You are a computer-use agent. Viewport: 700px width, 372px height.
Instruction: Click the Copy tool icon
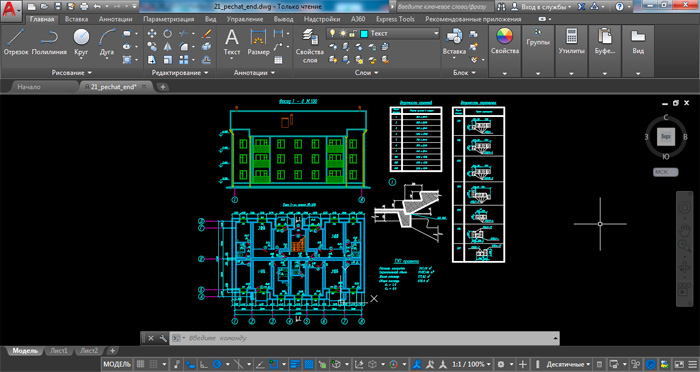coord(152,46)
